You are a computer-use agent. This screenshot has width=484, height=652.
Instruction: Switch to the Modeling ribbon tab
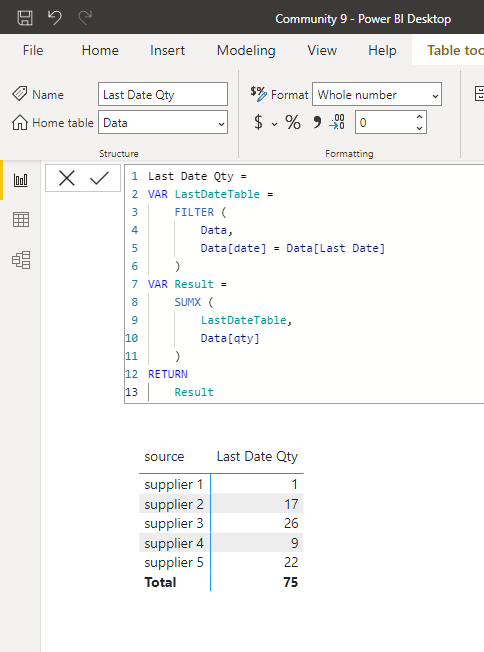[x=246, y=50]
